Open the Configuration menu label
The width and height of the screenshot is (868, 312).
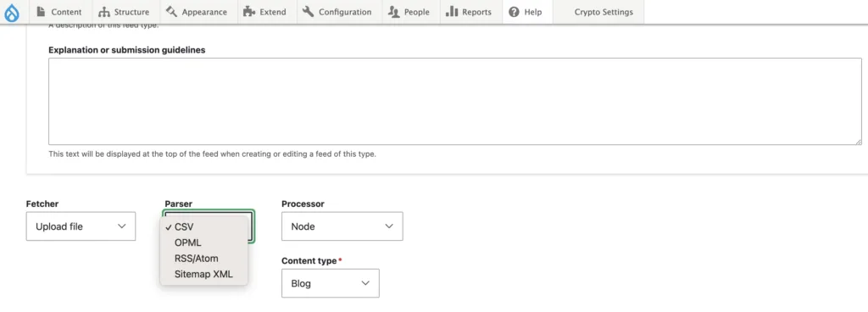[345, 12]
